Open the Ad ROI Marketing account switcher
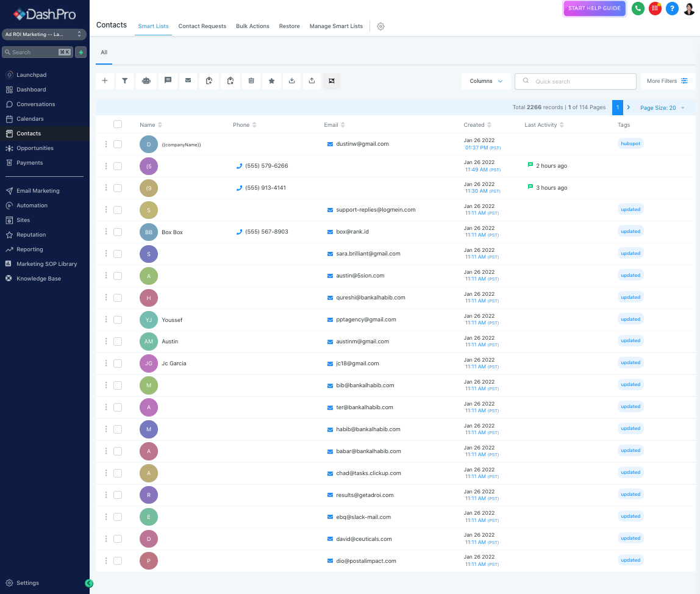 (44, 35)
